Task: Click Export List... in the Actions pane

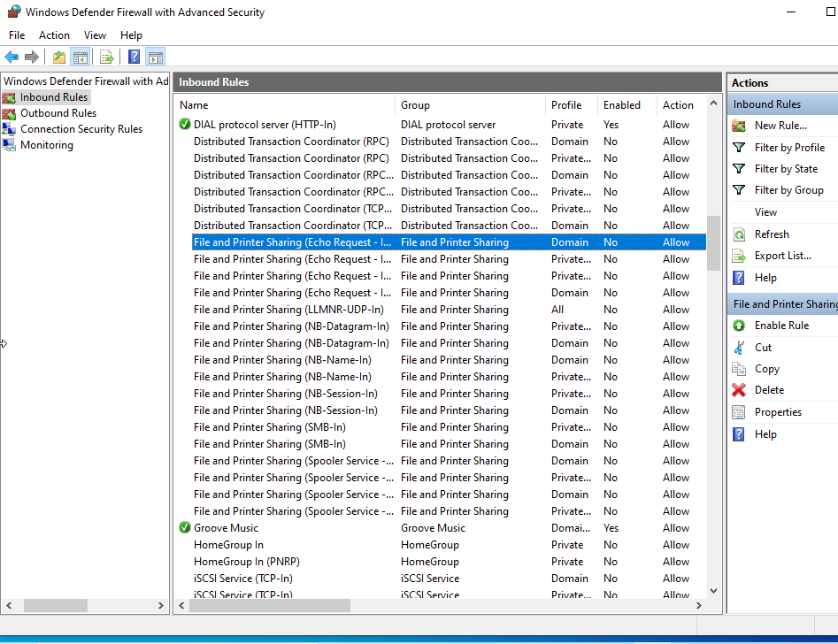Action: [782, 256]
